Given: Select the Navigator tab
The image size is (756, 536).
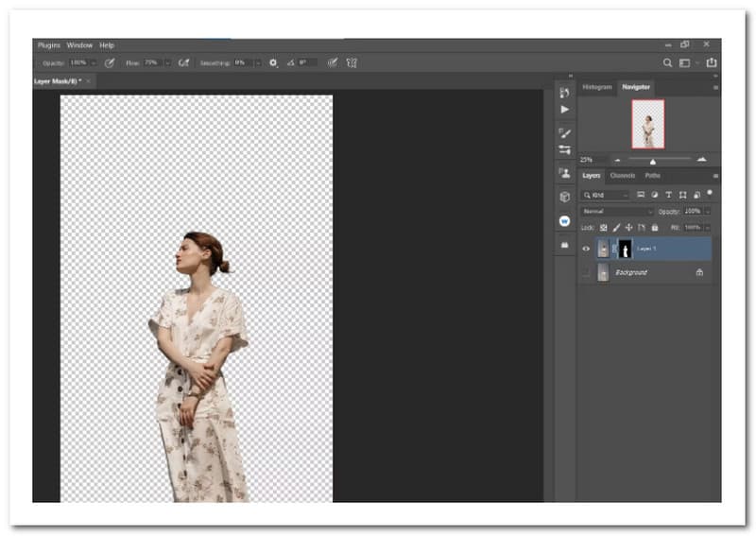Looking at the screenshot, I should (x=635, y=87).
